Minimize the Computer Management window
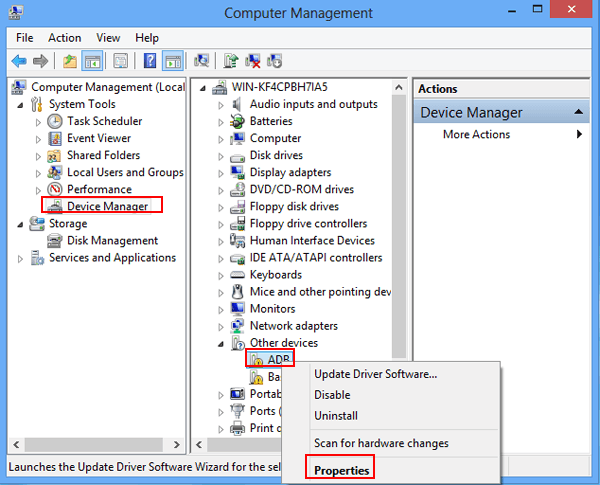Screen dimensions: 600x485 coord(512,11)
